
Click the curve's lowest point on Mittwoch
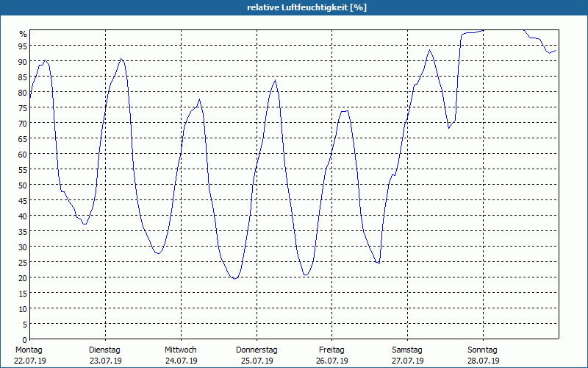click(x=234, y=278)
